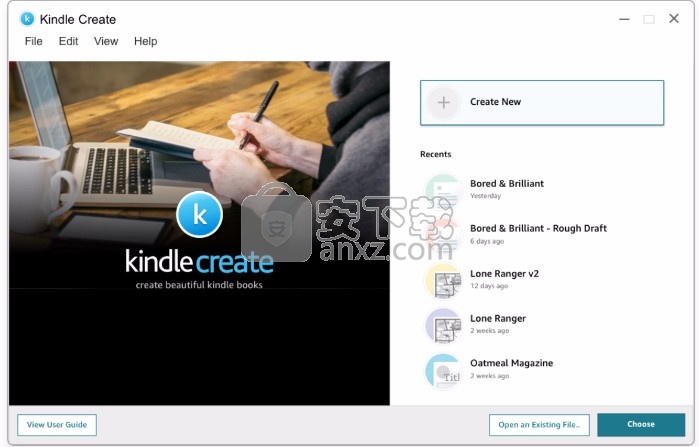Click 'Yesterday' timestamp text
This screenshot has width=699, height=447.
tap(485, 196)
